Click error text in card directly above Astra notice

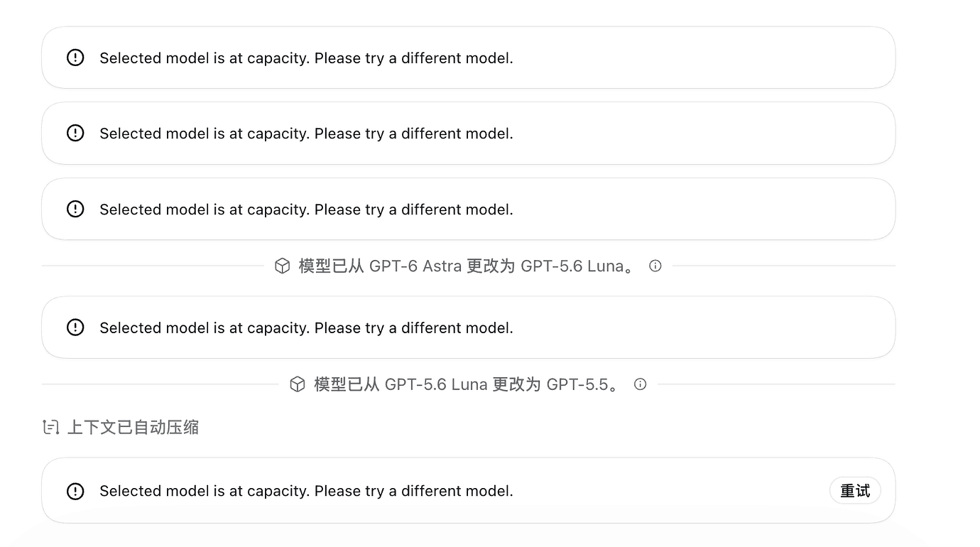click(306, 210)
